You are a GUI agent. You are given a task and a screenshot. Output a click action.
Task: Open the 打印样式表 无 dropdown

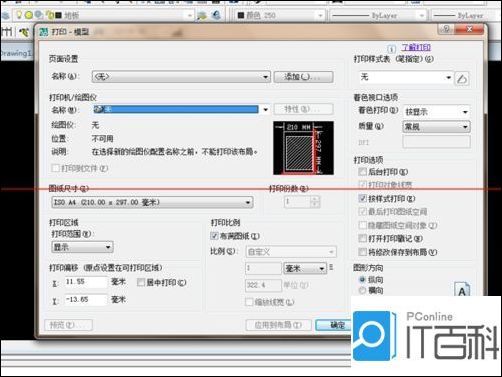pyautogui.click(x=406, y=78)
